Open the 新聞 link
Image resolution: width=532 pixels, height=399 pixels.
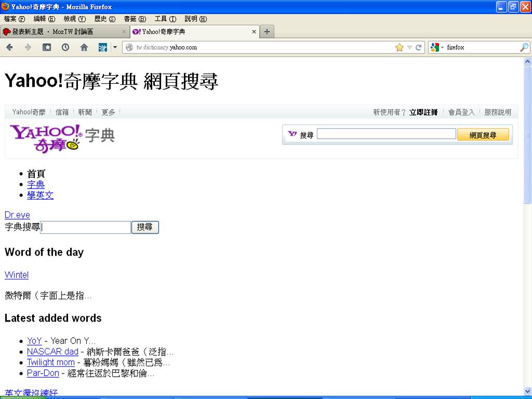(x=85, y=112)
